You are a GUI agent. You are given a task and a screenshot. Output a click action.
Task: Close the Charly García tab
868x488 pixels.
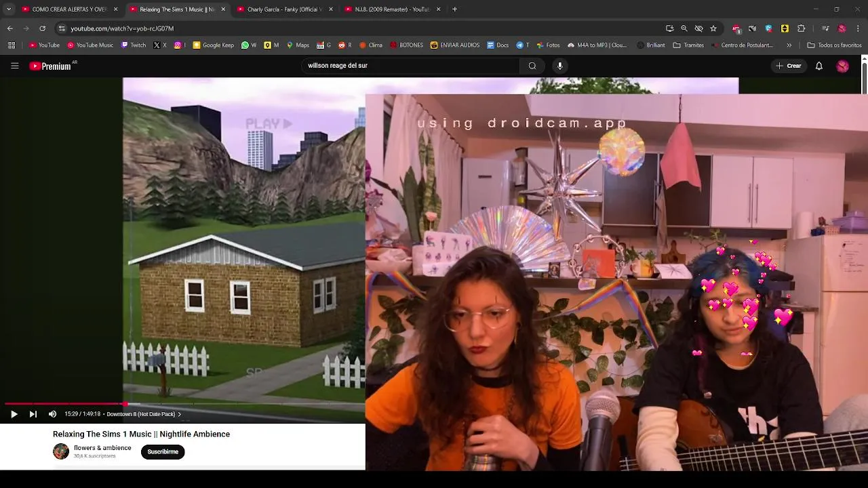pyautogui.click(x=330, y=9)
